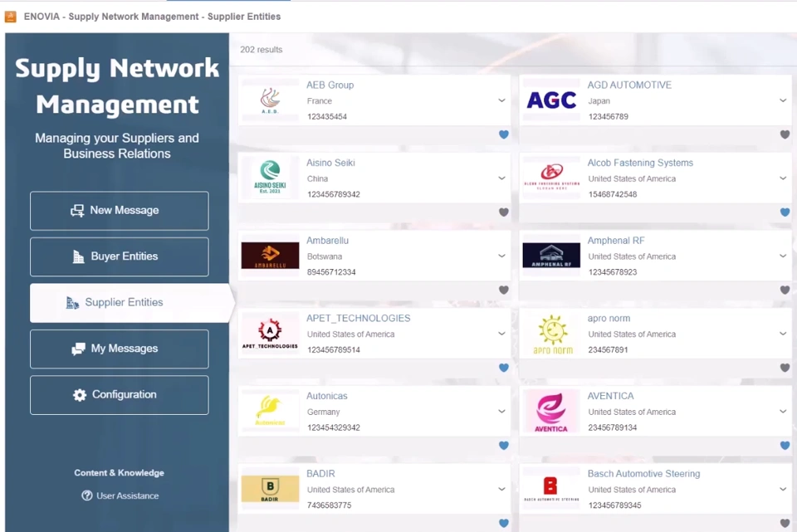Viewport: 797px width, 532px height.
Task: Open New Message from the sidebar
Action: tap(119, 210)
